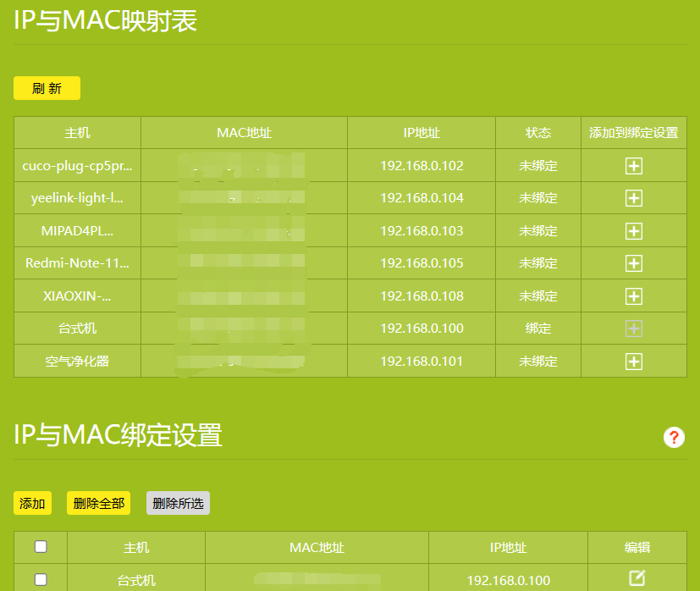Click plus icon for MIPAD4PL row

(633, 231)
